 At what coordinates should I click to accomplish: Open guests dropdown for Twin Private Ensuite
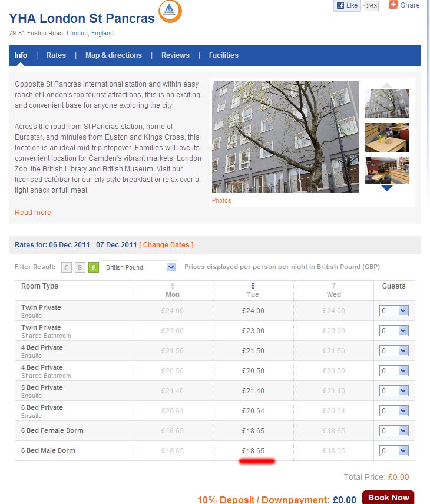pos(394,311)
